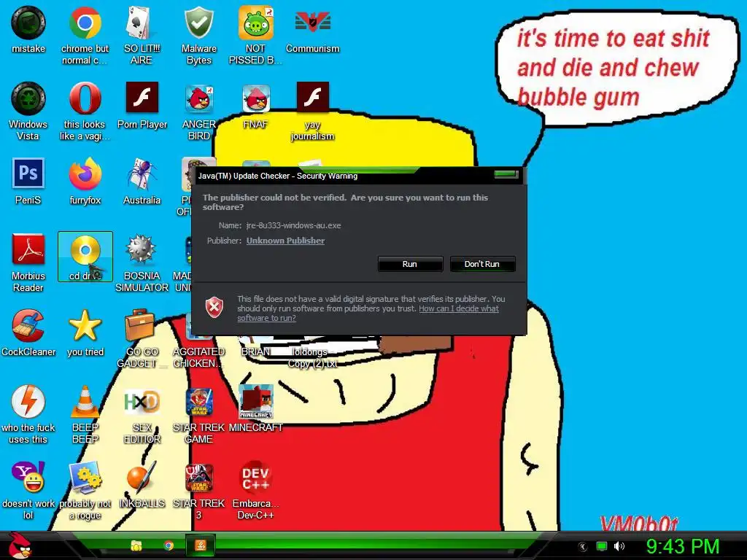Open the volume speaker tray icon
The height and width of the screenshot is (560, 747).
pyautogui.click(x=619, y=546)
